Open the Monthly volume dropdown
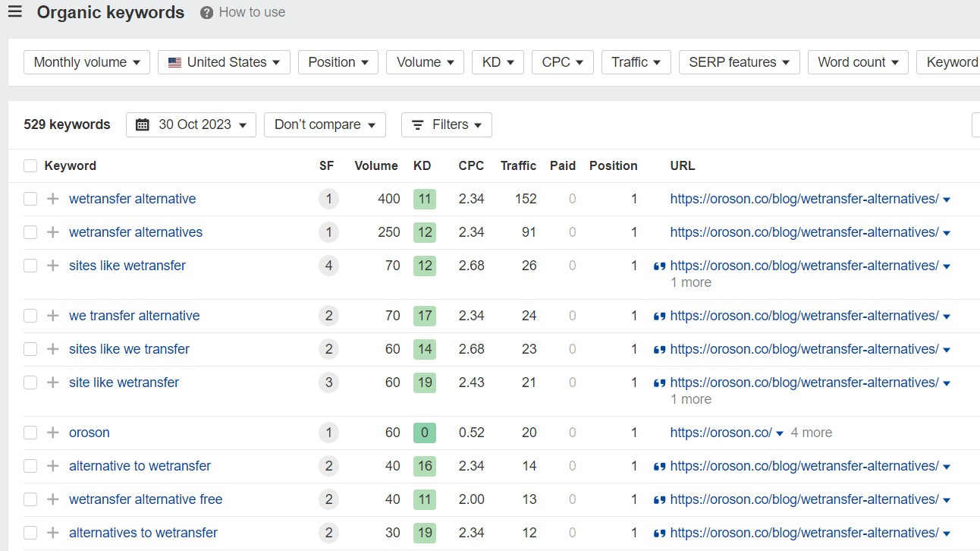The height and width of the screenshot is (551, 980). 87,62
